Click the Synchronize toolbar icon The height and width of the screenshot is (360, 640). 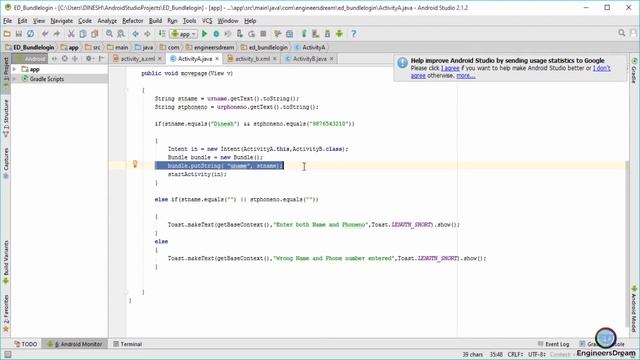(x=30, y=34)
